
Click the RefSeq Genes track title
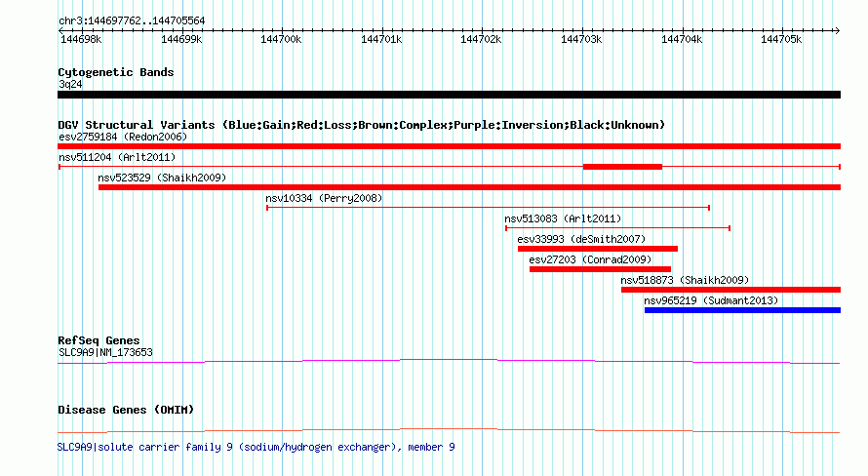[99, 340]
